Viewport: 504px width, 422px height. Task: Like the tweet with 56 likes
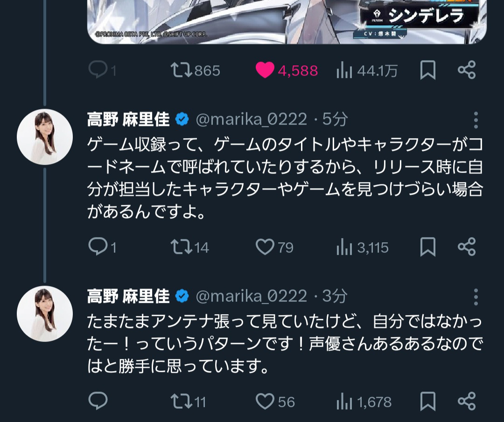pyautogui.click(x=265, y=401)
